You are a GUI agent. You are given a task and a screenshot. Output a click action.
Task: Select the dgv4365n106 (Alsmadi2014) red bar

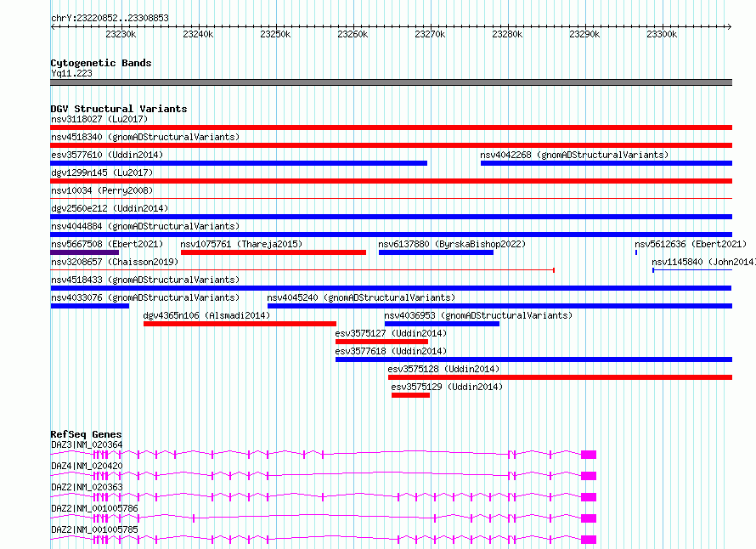pos(240,324)
